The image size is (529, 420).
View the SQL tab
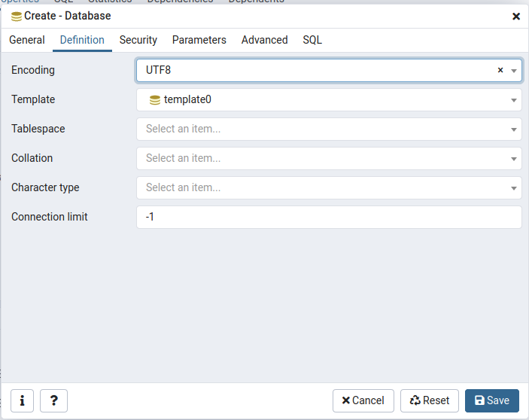pos(312,40)
